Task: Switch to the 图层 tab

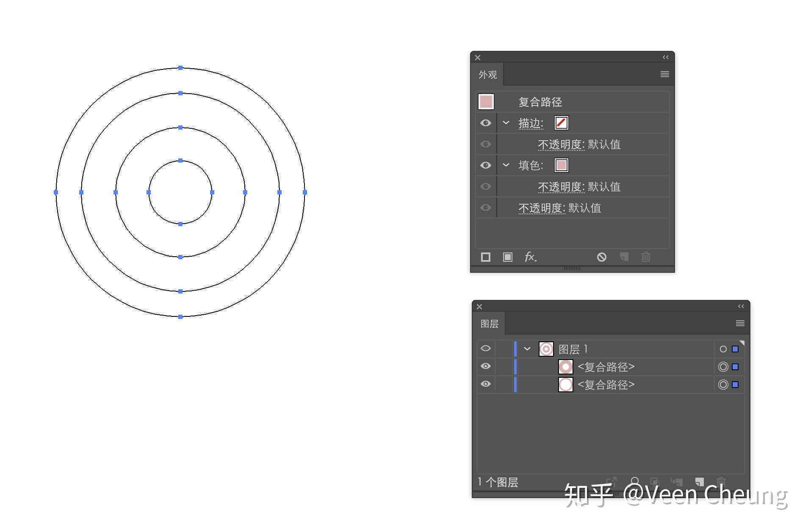Action: pyautogui.click(x=489, y=324)
